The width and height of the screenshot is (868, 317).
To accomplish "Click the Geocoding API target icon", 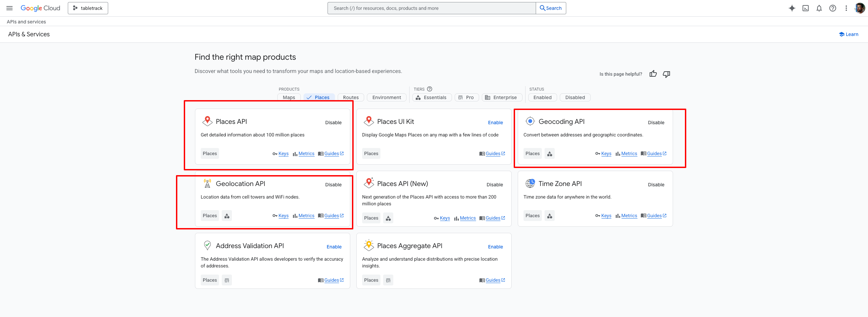I will (x=530, y=121).
